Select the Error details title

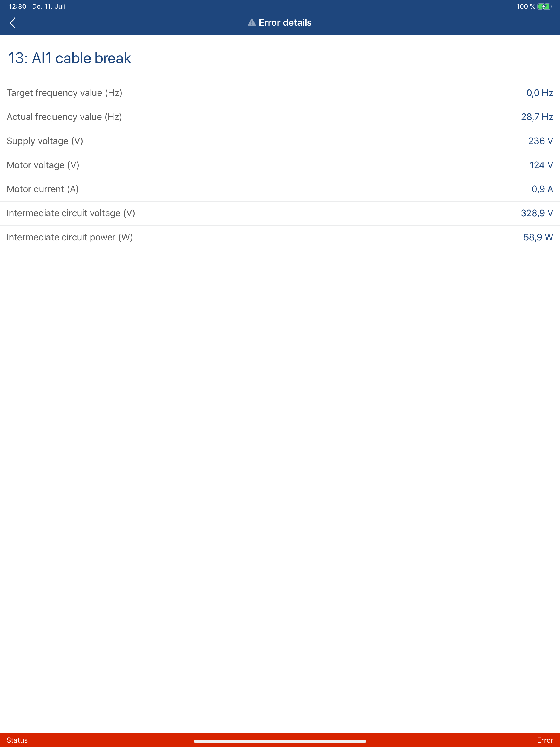click(285, 23)
